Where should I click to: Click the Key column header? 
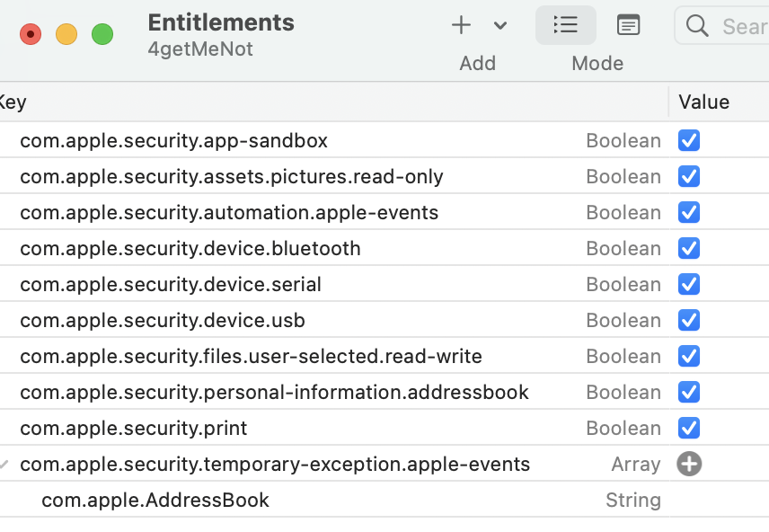(13, 102)
